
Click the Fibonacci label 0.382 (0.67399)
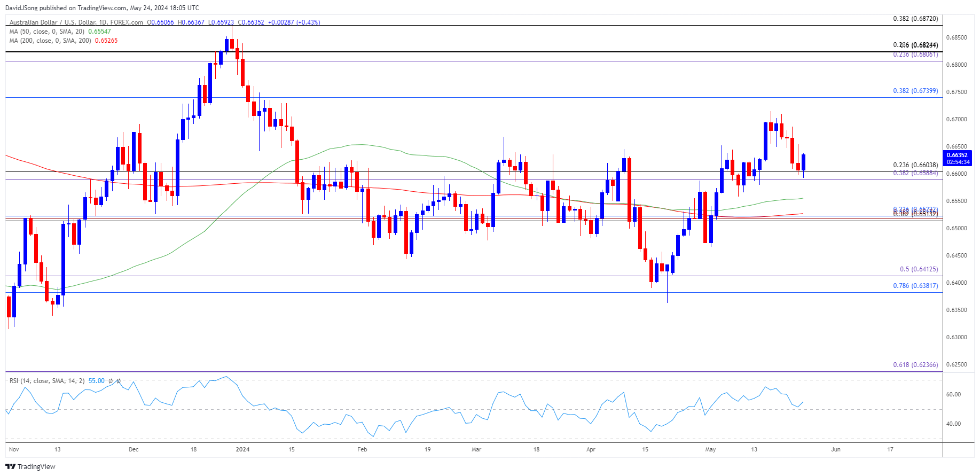[x=915, y=91]
